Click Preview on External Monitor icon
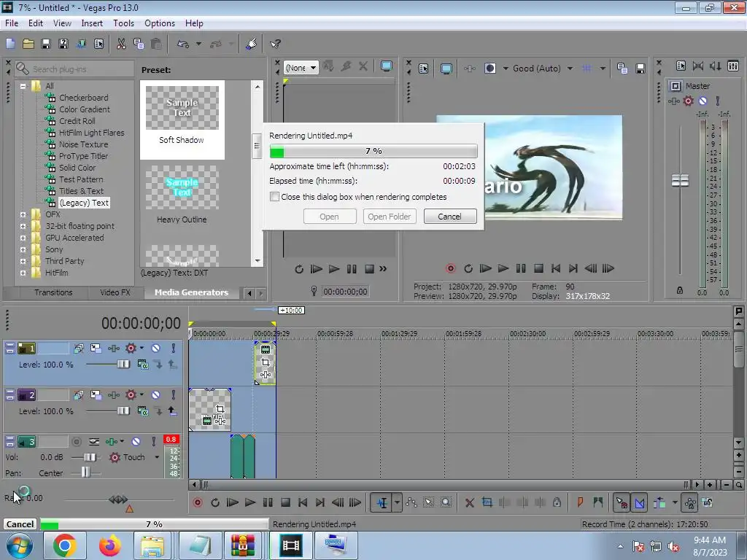This screenshot has width=747, height=560. click(446, 69)
